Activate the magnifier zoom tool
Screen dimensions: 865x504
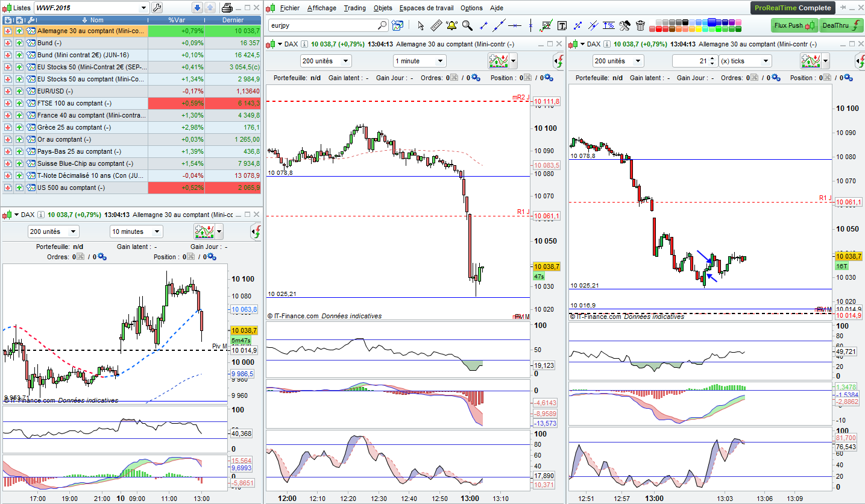click(467, 25)
